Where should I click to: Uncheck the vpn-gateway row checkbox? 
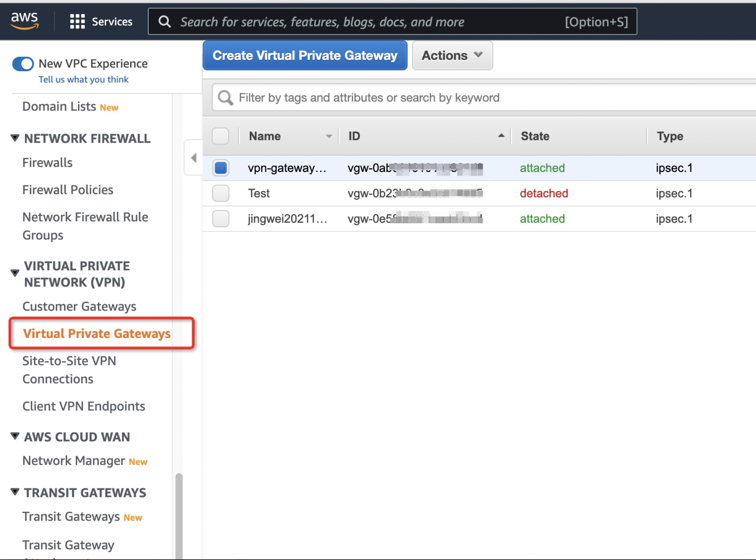pyautogui.click(x=220, y=167)
